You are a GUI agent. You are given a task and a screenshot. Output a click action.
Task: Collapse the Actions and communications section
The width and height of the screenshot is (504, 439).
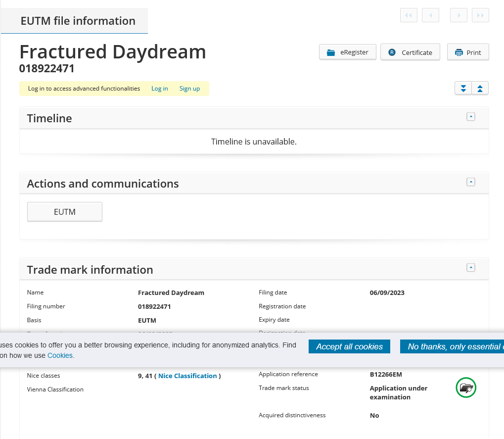470,182
